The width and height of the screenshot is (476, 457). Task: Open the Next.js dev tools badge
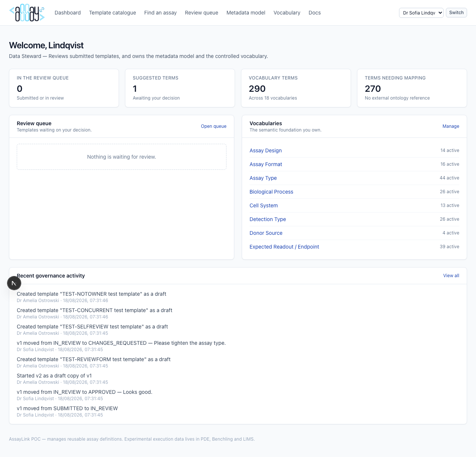click(x=14, y=283)
